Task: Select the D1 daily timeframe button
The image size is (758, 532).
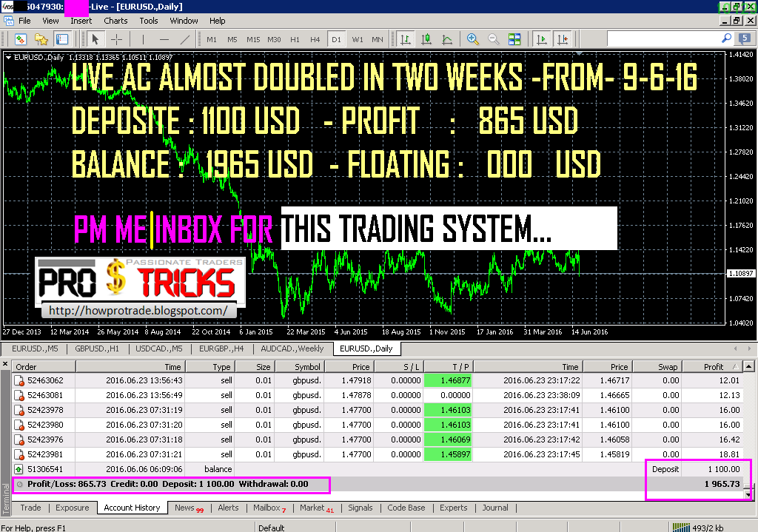Action: tap(336, 40)
